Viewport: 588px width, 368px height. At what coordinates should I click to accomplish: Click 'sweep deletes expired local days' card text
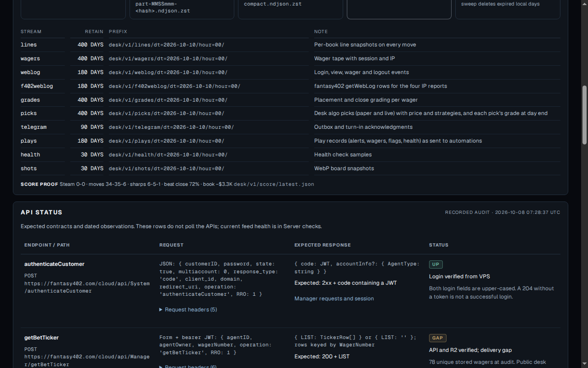[500, 4]
